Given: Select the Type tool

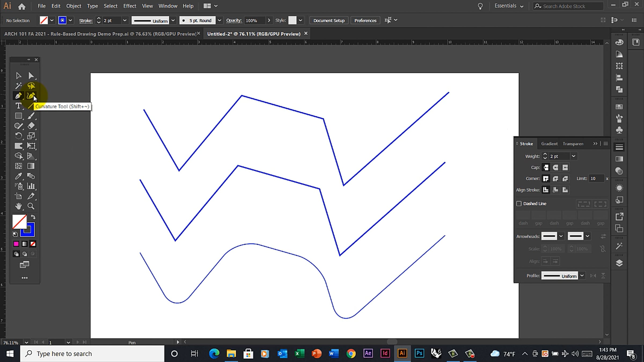Looking at the screenshot, I should (18, 106).
